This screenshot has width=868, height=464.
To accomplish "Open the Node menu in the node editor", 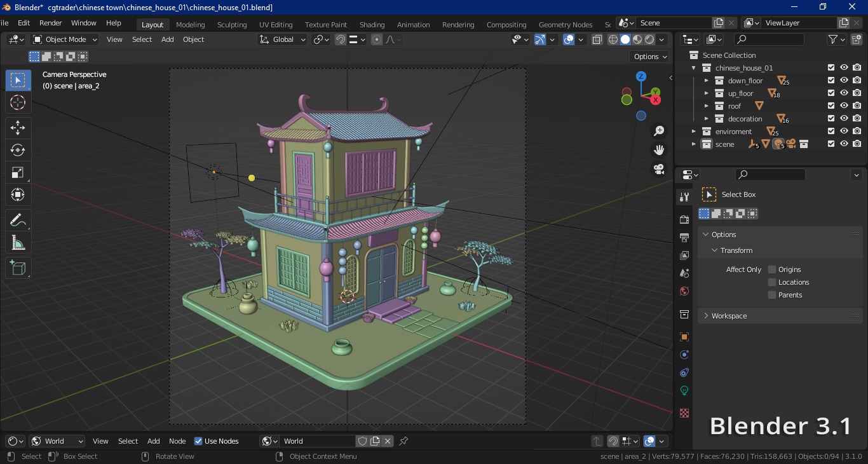I will click(x=177, y=441).
